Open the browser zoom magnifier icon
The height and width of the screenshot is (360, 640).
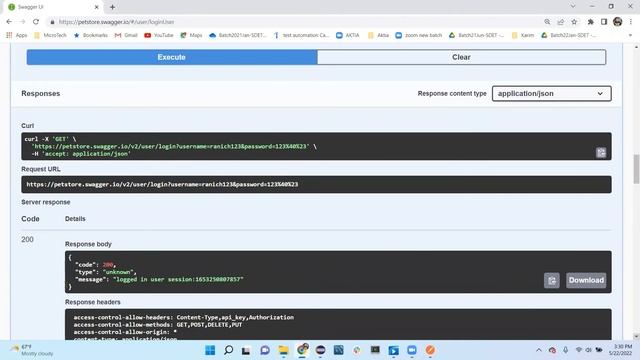pos(547,22)
